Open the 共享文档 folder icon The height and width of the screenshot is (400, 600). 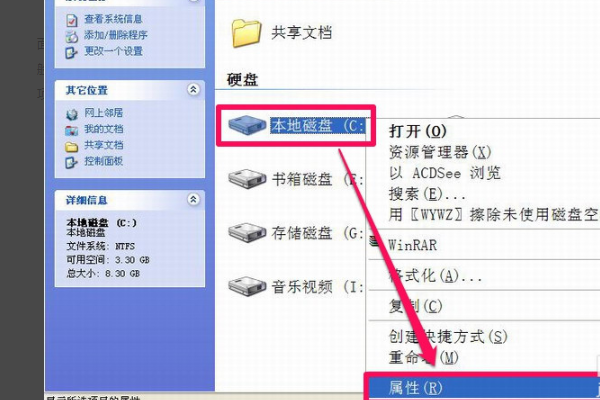pos(246,33)
